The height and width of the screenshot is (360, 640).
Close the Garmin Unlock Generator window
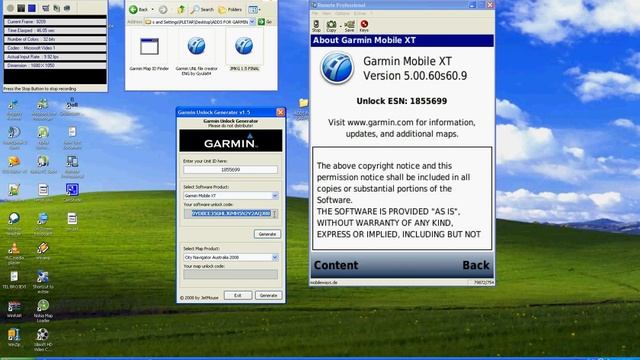280,112
